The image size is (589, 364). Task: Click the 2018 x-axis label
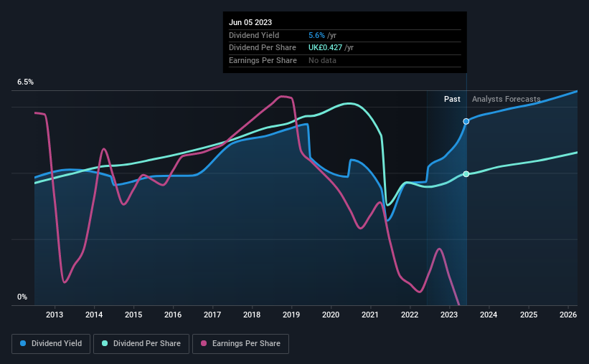tap(252, 315)
